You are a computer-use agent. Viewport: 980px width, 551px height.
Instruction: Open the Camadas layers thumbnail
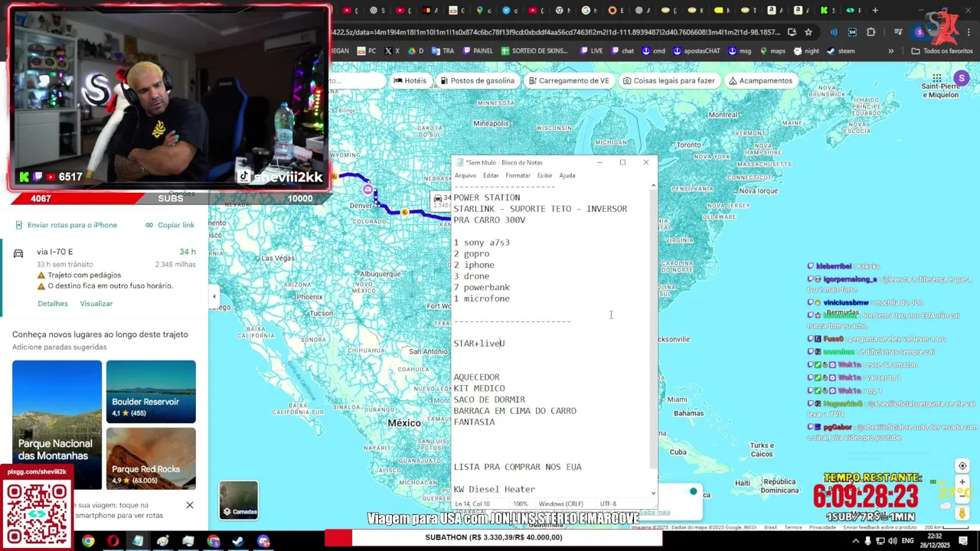[x=239, y=500]
